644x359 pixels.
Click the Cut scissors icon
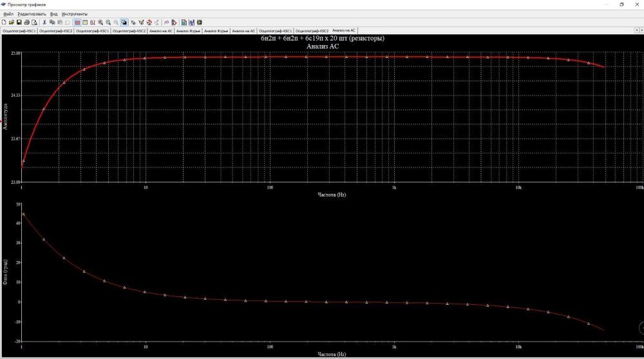click(x=44, y=22)
